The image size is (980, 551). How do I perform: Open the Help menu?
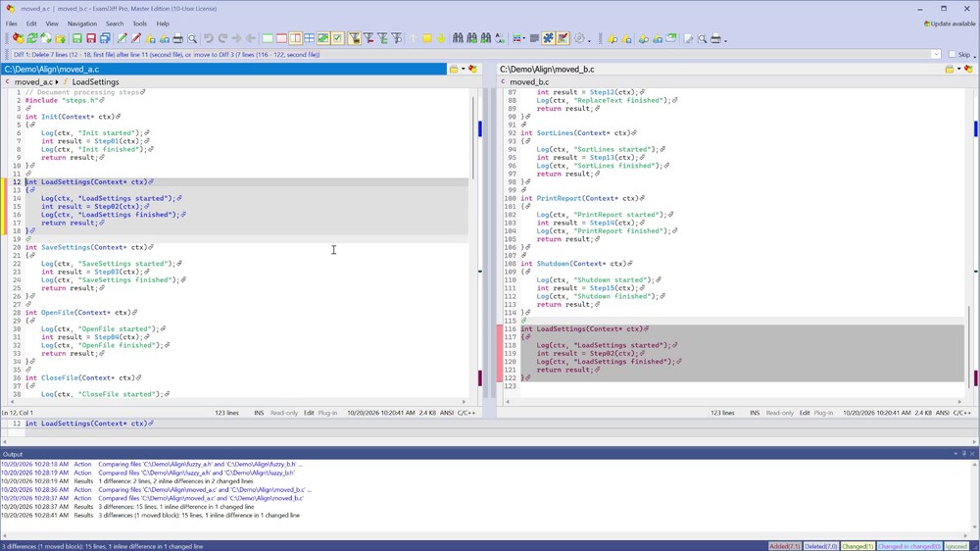coord(163,24)
